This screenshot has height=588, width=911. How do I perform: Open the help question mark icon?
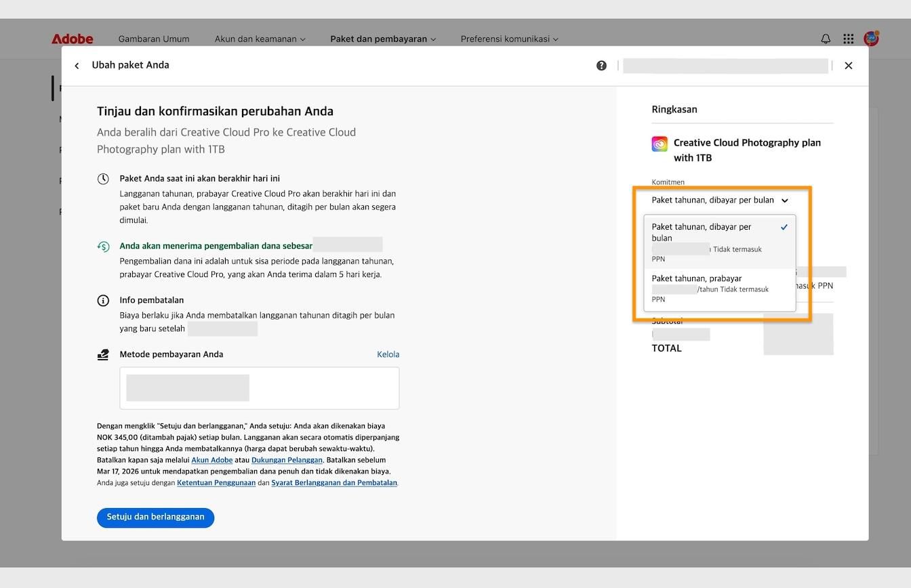coord(601,66)
